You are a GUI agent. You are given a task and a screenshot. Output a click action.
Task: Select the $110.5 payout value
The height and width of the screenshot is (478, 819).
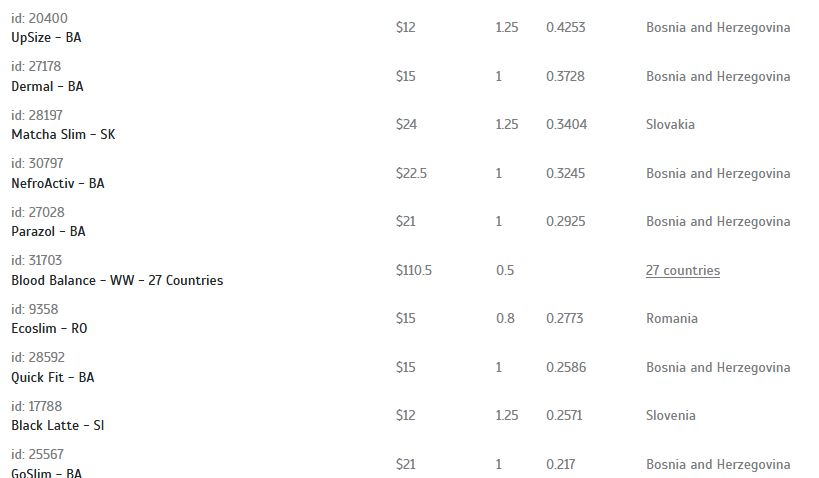point(414,270)
